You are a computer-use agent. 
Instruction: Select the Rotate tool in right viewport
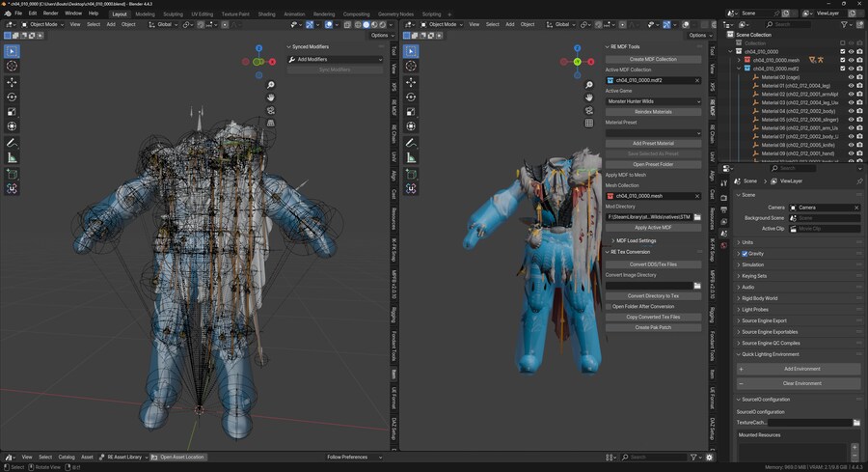411,97
